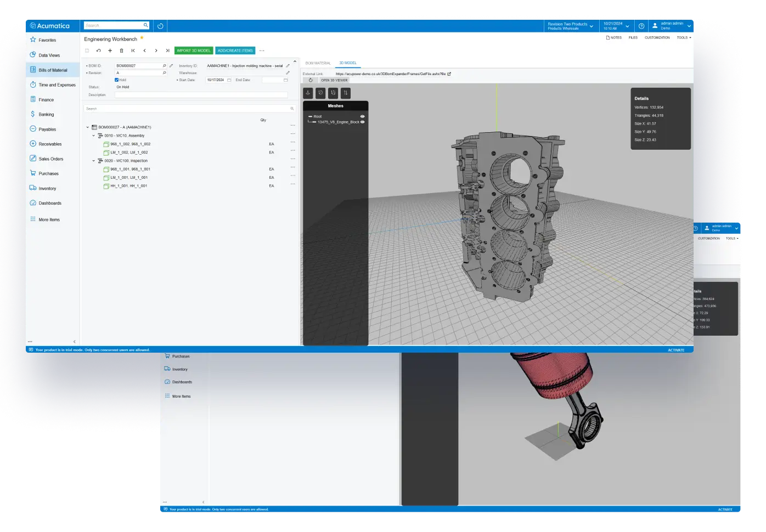Collapse the 0010 - WC10 Assembly tree node
The width and height of the screenshot is (766, 532).
(x=94, y=135)
